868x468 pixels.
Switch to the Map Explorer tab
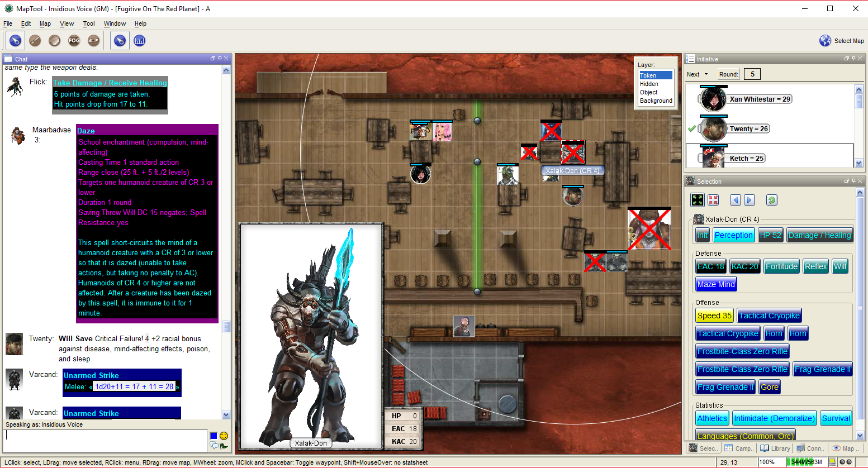click(845, 448)
